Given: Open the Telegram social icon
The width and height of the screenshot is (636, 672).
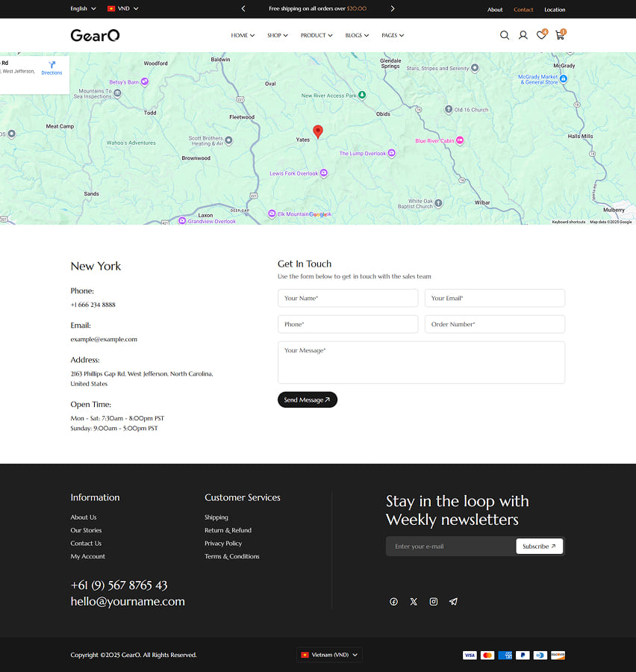Looking at the screenshot, I should click(x=453, y=602).
